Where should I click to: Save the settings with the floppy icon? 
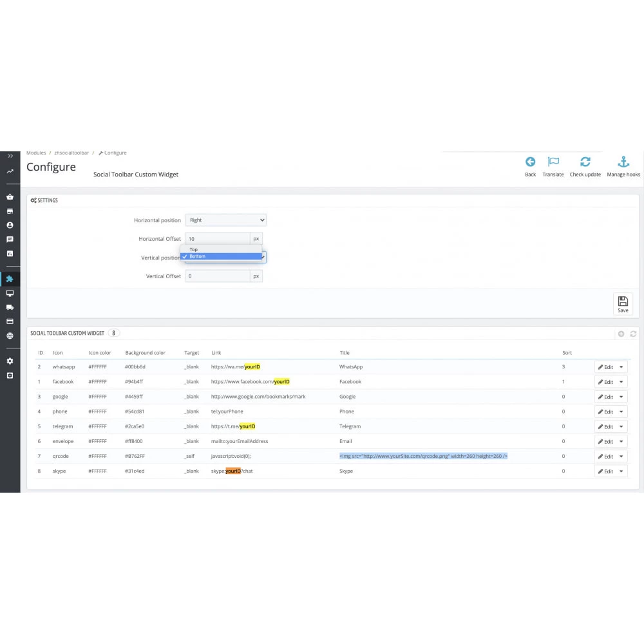(623, 304)
